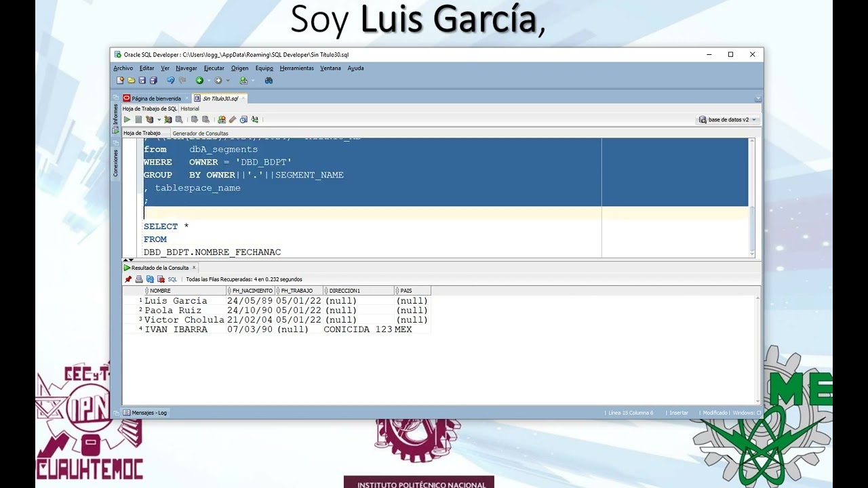This screenshot has width=868, height=488.
Task: Click the Rollback icon
Action: pyautogui.click(x=205, y=119)
